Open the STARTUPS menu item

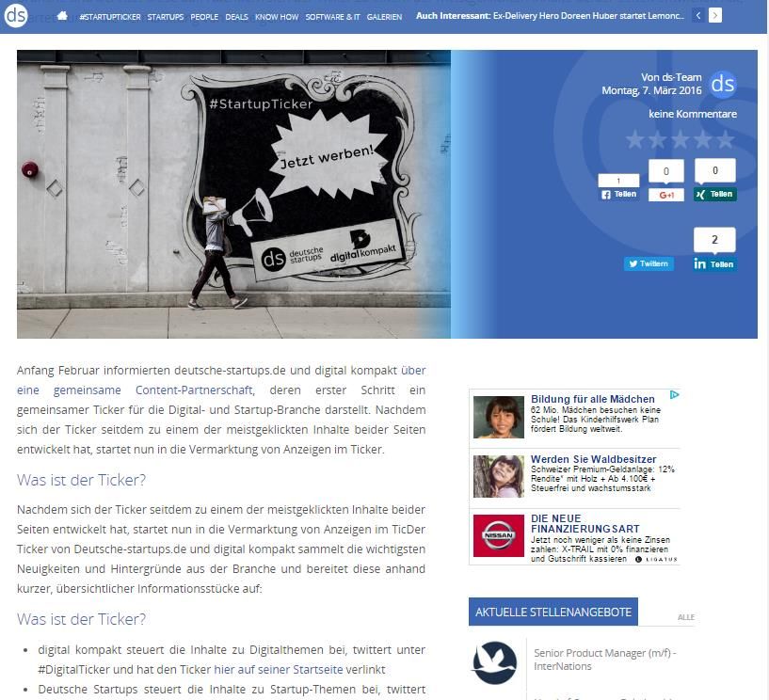pyautogui.click(x=166, y=17)
